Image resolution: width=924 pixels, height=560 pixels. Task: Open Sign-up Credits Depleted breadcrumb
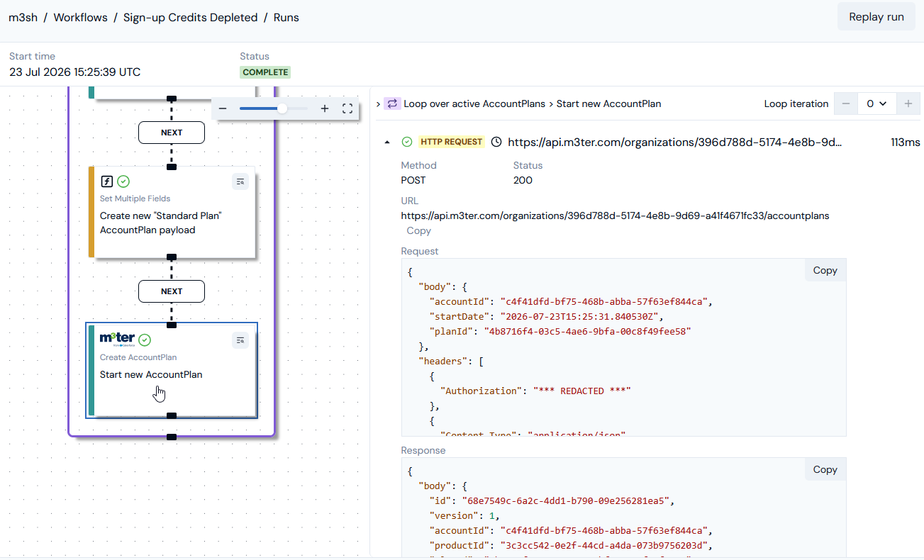click(x=190, y=18)
